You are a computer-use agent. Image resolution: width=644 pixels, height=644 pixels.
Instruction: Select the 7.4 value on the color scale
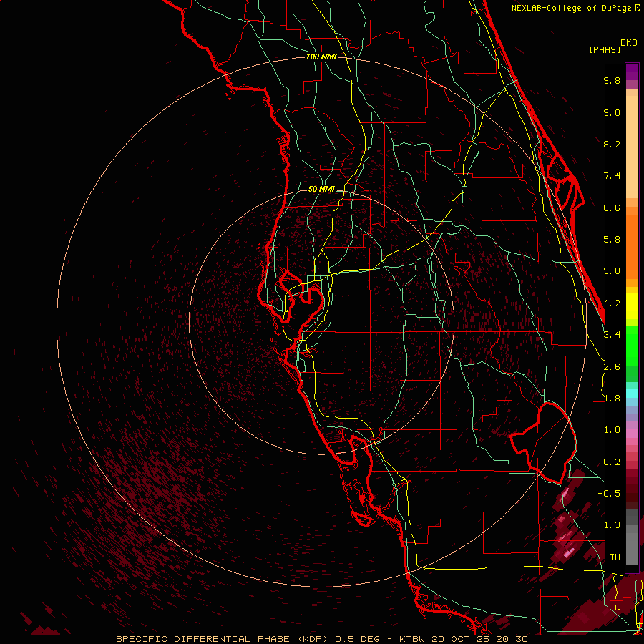[612, 176]
